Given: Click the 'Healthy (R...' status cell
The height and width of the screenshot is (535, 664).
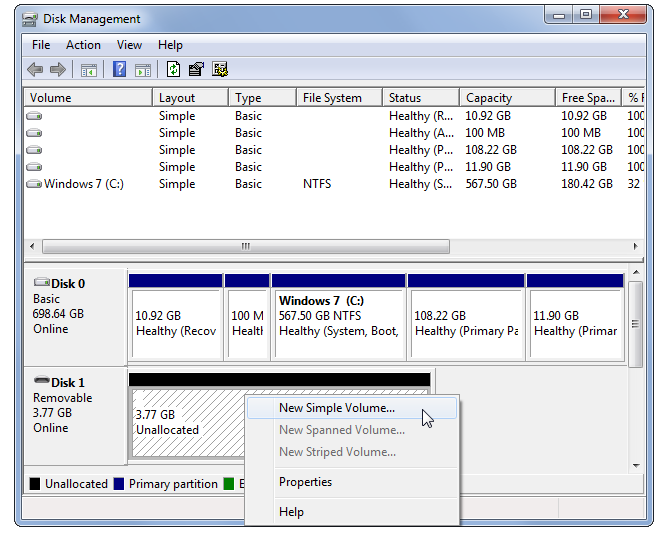Looking at the screenshot, I should [x=421, y=116].
